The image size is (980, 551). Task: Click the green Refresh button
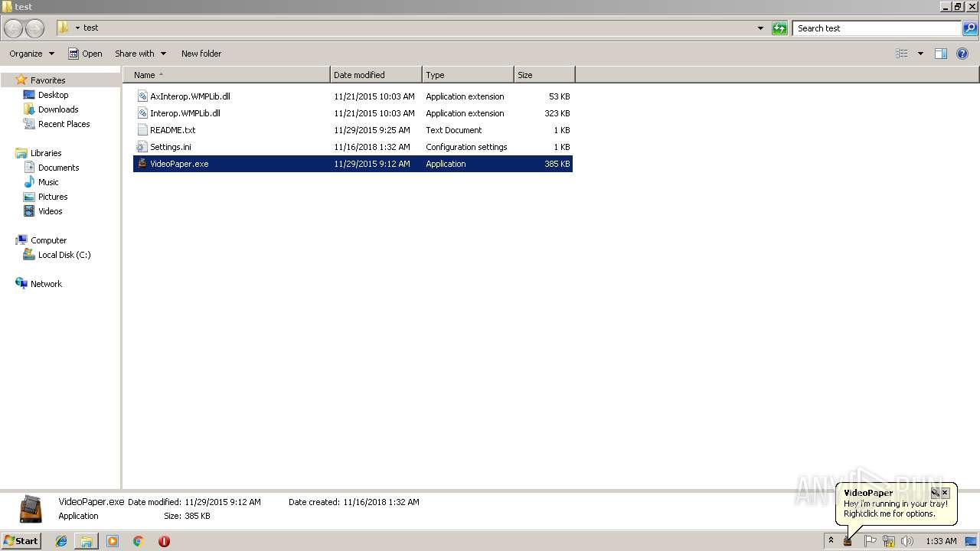pos(779,28)
